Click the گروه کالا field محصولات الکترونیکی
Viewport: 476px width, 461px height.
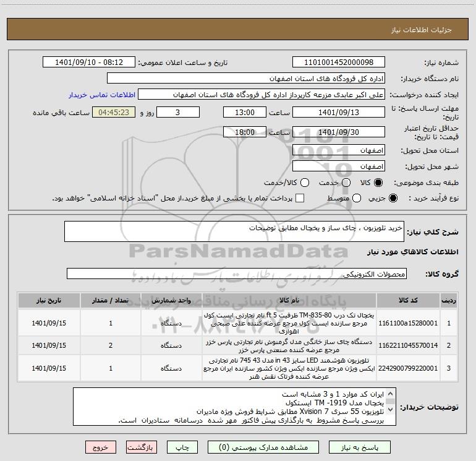[237, 274]
